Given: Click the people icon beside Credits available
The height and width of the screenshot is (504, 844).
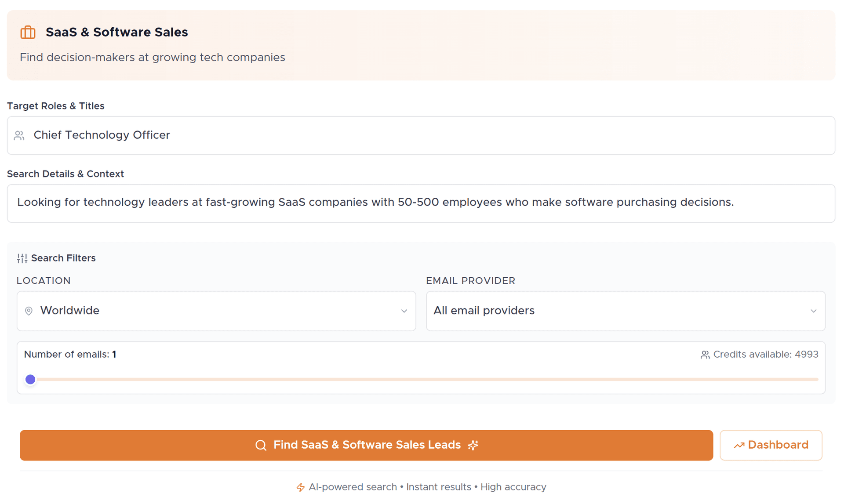Looking at the screenshot, I should click(705, 355).
